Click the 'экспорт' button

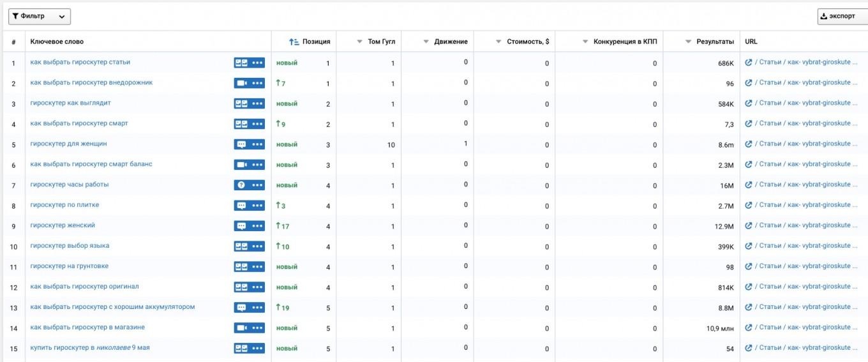(x=842, y=17)
